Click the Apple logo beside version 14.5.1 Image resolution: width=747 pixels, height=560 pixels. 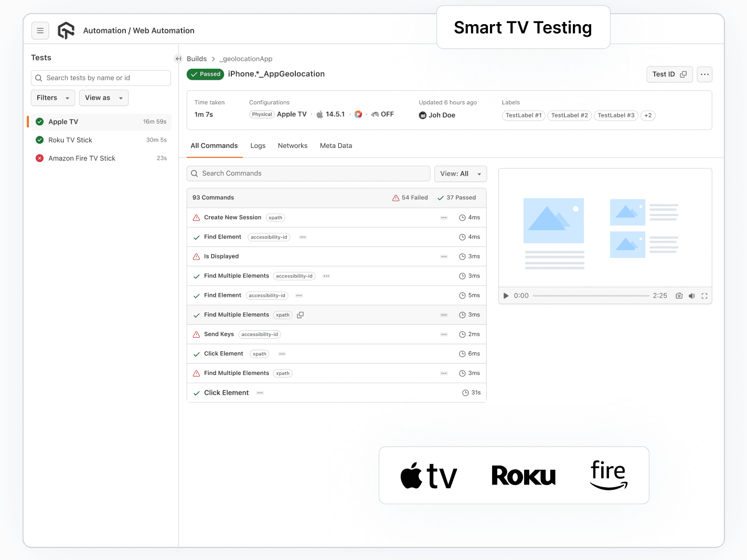[319, 114]
